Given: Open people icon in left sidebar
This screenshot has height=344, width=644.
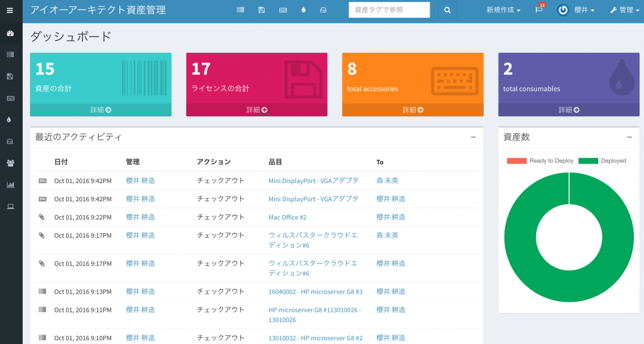Looking at the screenshot, I should click(10, 163).
